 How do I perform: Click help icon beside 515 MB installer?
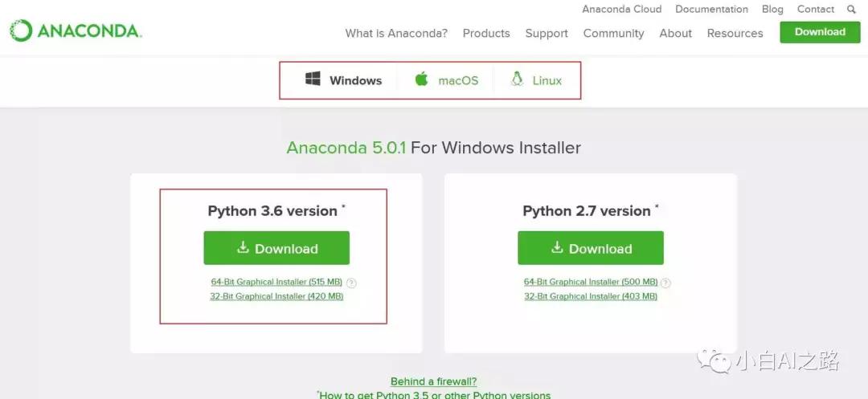pyautogui.click(x=351, y=283)
